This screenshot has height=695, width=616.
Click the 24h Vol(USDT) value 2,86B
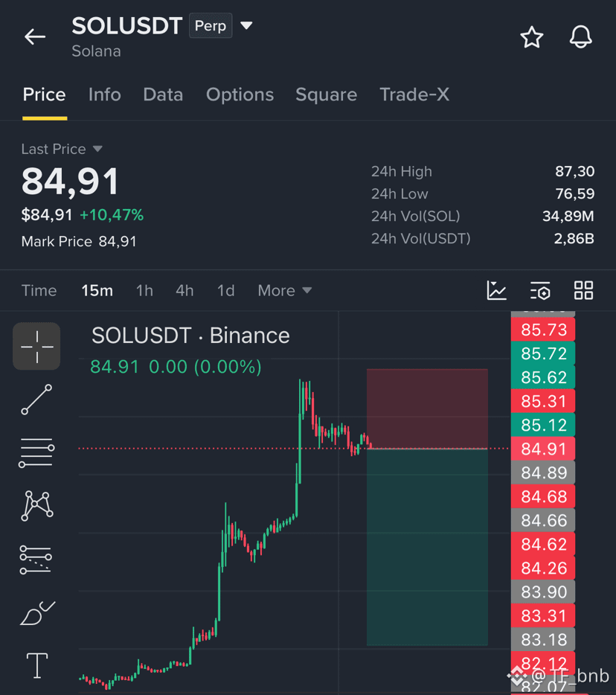tap(574, 238)
